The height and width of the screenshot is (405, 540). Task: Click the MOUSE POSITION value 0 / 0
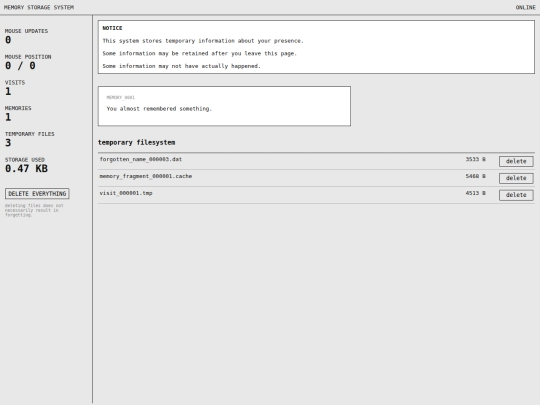tap(20, 65)
